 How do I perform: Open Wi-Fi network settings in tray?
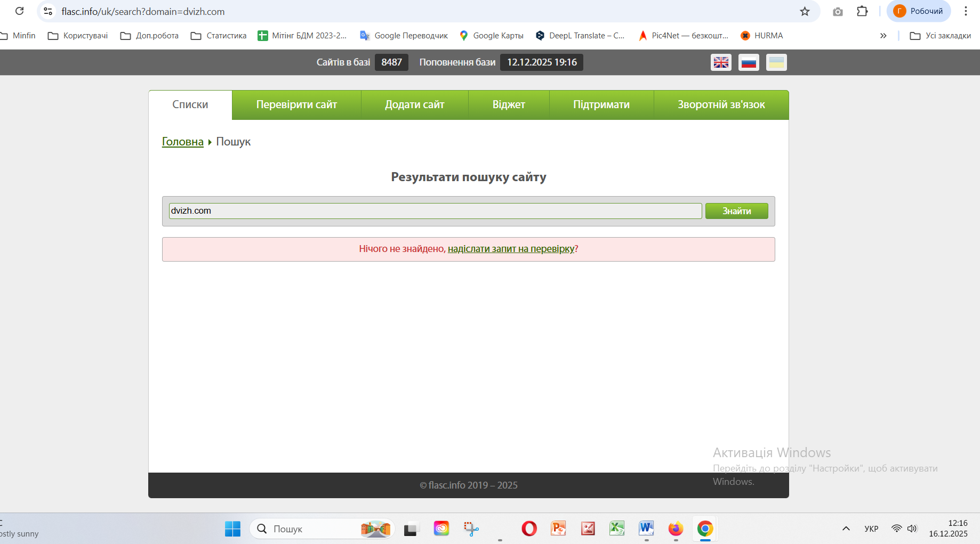coord(897,529)
